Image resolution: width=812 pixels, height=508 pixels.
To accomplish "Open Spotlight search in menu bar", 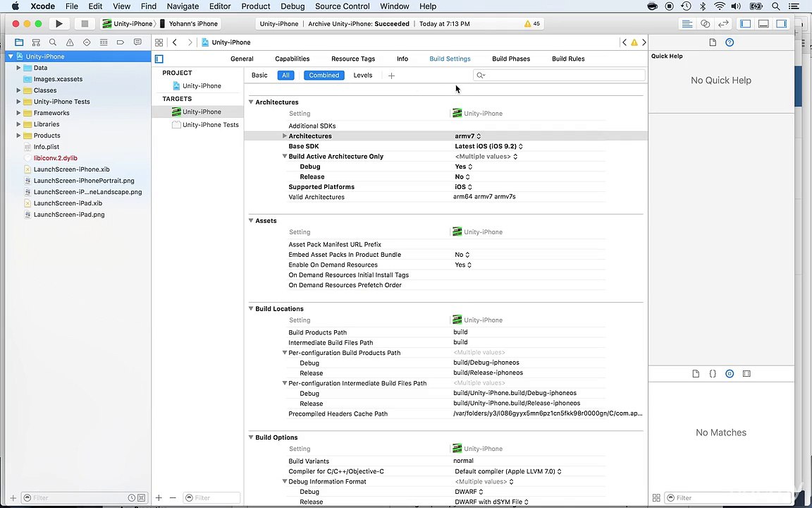I will point(775,6).
